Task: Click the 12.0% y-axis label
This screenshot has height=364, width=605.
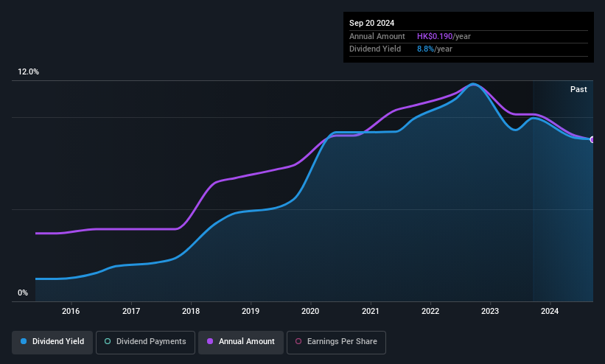Action: click(x=28, y=71)
